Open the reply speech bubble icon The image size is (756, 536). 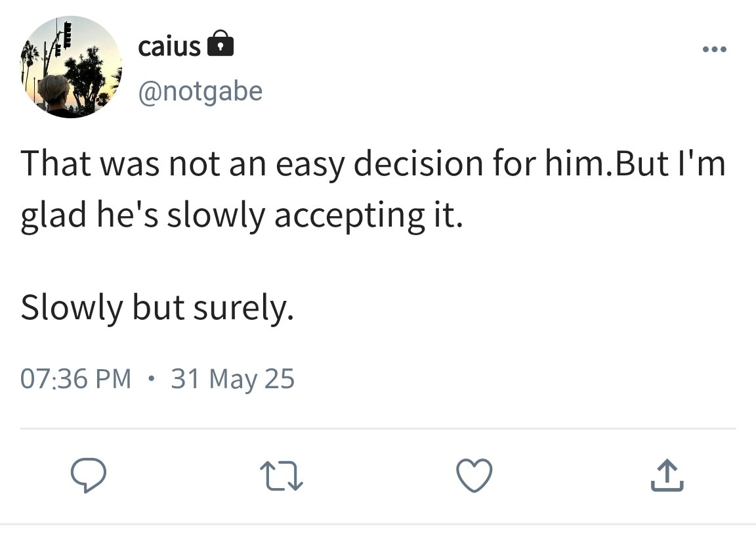(88, 475)
